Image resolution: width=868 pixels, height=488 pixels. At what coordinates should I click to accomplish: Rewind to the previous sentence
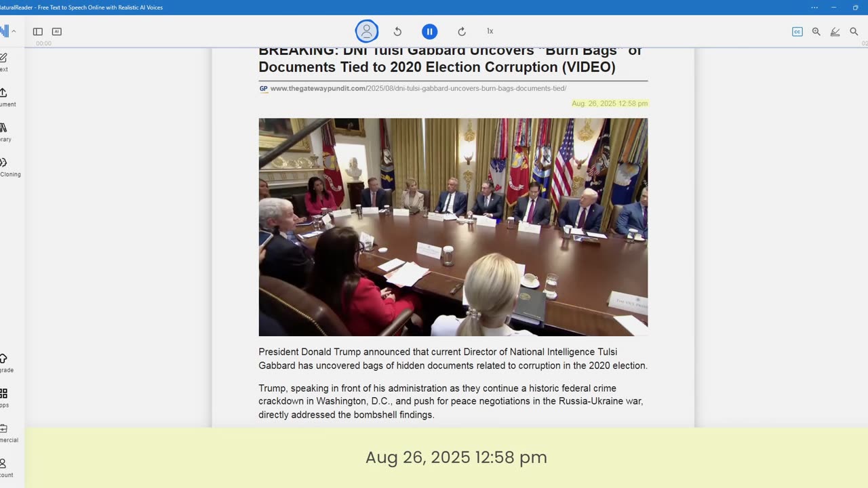[x=397, y=31]
